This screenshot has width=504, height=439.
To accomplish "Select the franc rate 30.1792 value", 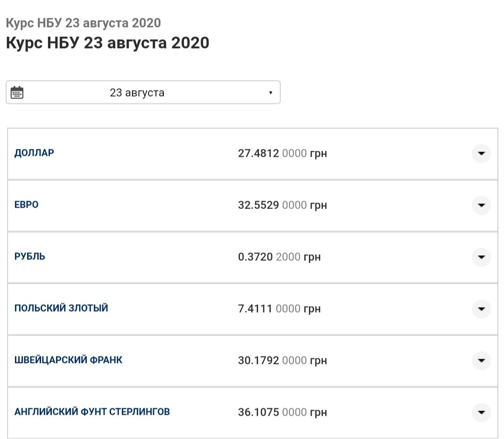I will 259,361.
